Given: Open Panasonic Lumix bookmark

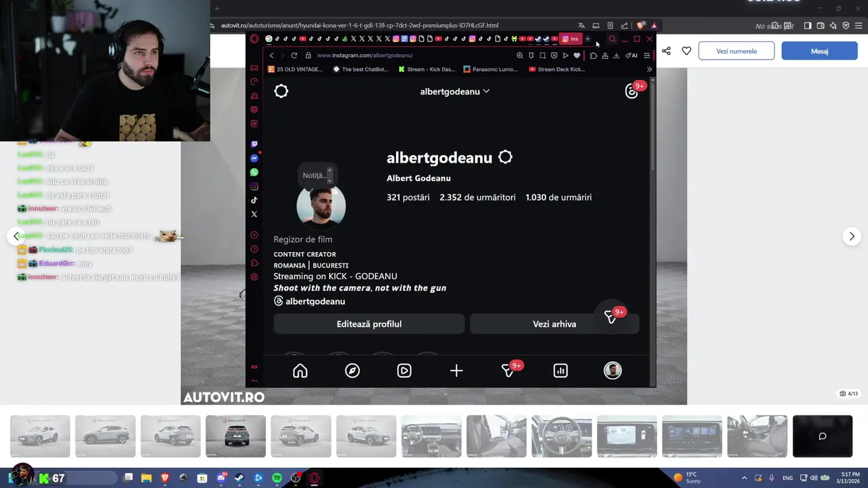Looking at the screenshot, I should [491, 69].
